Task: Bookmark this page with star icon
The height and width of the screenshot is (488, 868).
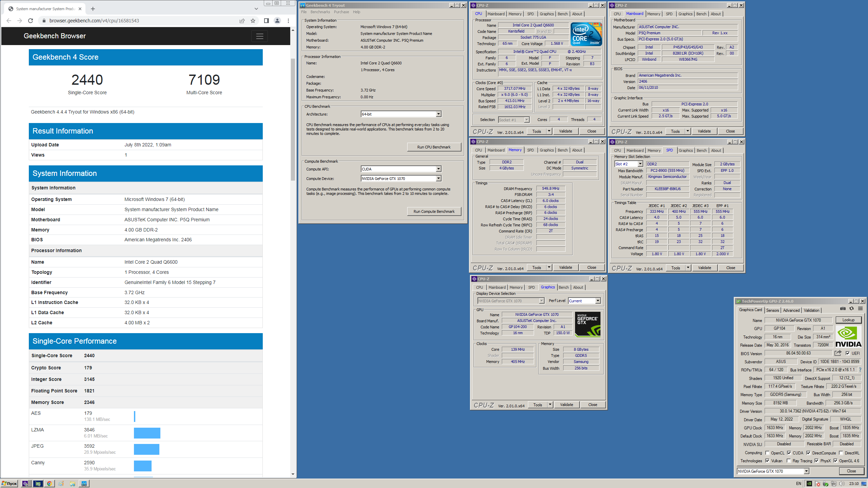Action: 253,21
